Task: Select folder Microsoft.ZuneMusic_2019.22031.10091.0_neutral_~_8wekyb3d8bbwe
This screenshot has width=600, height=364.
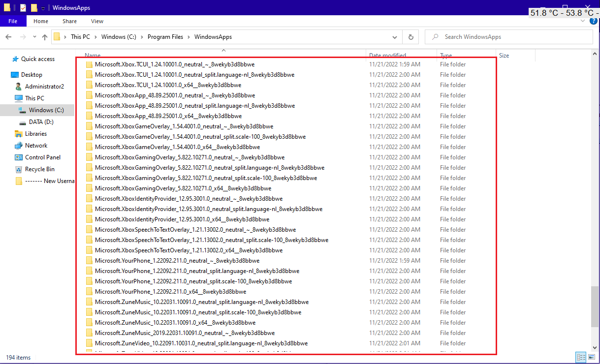Action: point(185,333)
